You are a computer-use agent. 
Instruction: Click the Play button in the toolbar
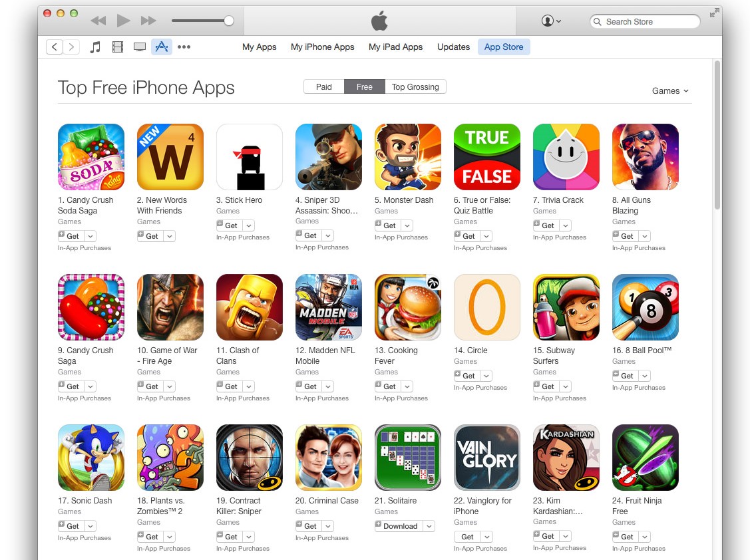(x=123, y=21)
